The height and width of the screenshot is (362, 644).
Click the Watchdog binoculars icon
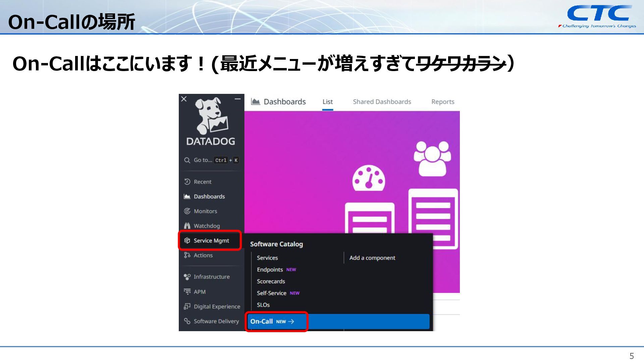click(x=187, y=226)
